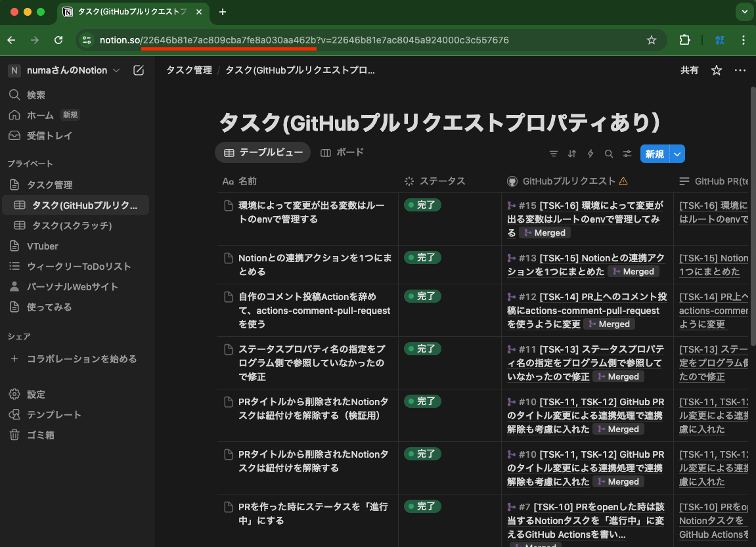This screenshot has height=547, width=756.
Task: Click 完了 status of 環境によって変更 row
Action: coord(422,205)
